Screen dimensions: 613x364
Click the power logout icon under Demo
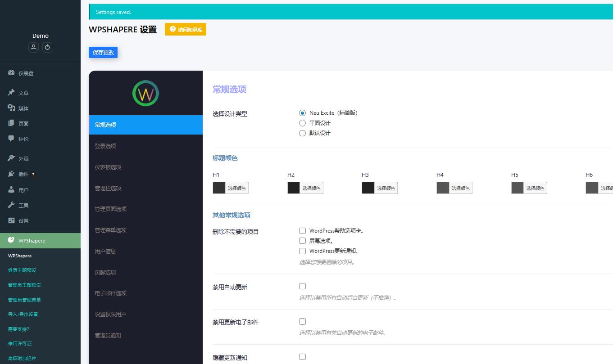pyautogui.click(x=47, y=47)
